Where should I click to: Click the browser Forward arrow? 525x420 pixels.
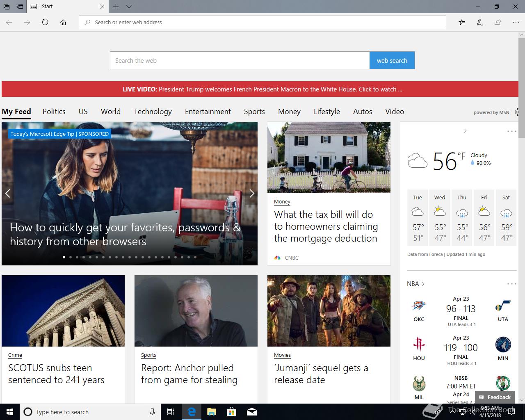[27, 22]
